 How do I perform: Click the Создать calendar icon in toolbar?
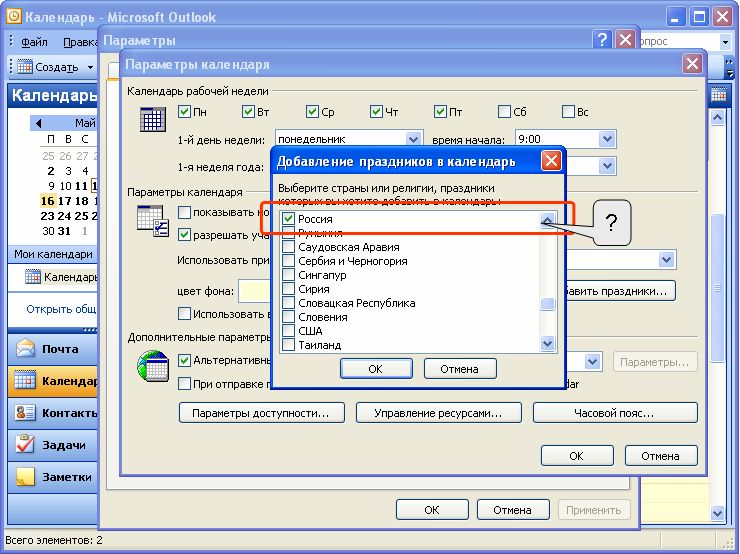click(x=25, y=67)
